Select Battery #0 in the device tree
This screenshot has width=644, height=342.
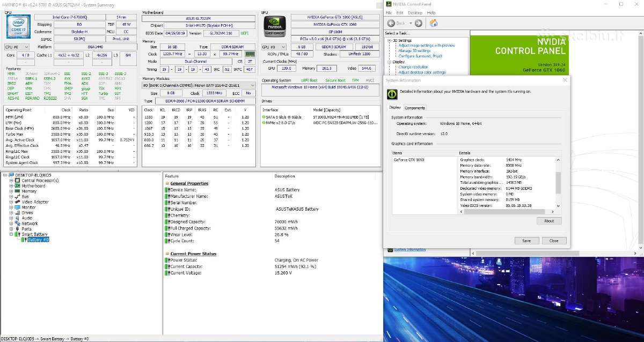pyautogui.click(x=39, y=240)
